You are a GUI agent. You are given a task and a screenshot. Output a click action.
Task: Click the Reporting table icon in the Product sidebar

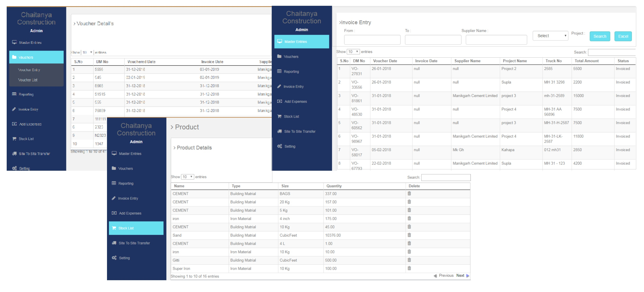[x=114, y=183]
